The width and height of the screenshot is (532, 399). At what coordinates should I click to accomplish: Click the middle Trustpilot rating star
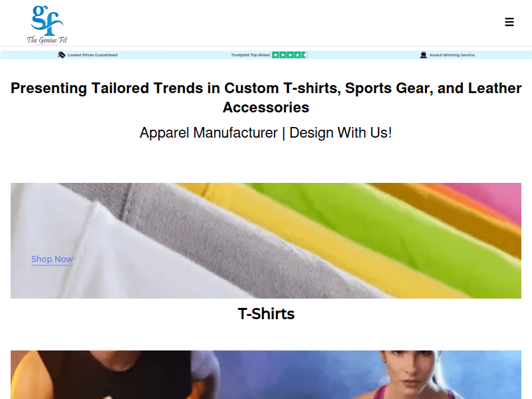[290, 55]
